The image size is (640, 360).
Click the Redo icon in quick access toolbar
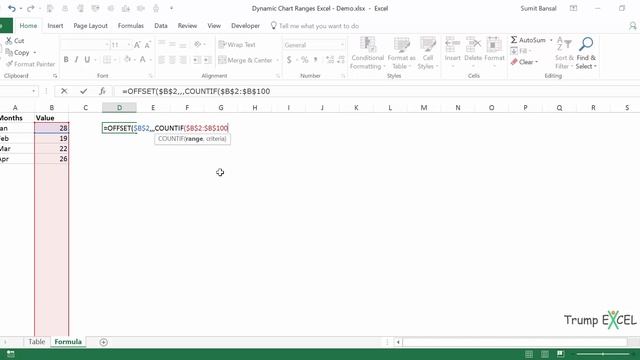pos(30,9)
